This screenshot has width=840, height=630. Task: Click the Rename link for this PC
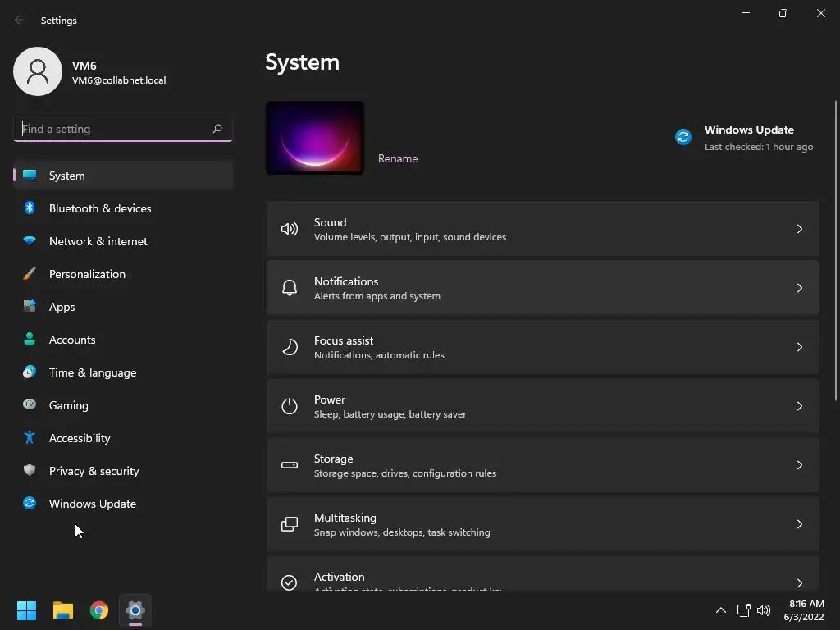coord(398,158)
